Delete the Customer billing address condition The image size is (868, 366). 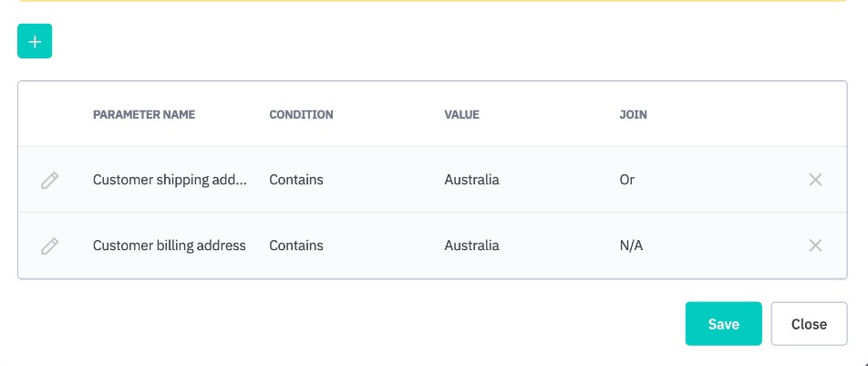pyautogui.click(x=815, y=246)
